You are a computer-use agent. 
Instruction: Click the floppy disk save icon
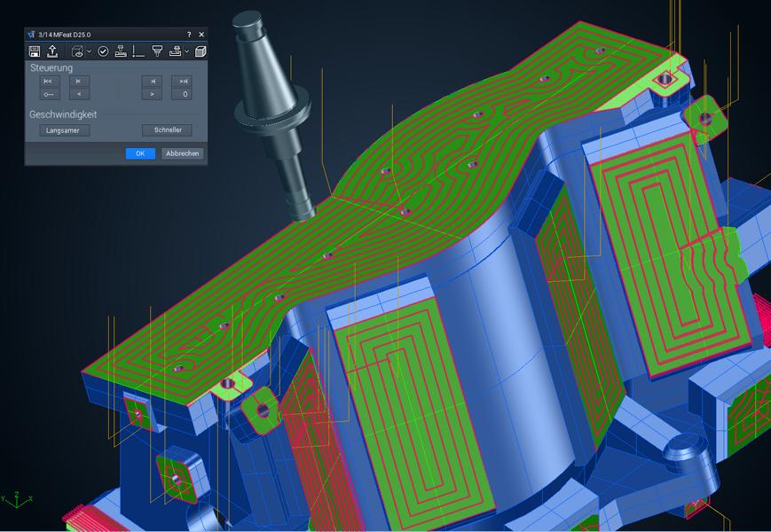35,51
